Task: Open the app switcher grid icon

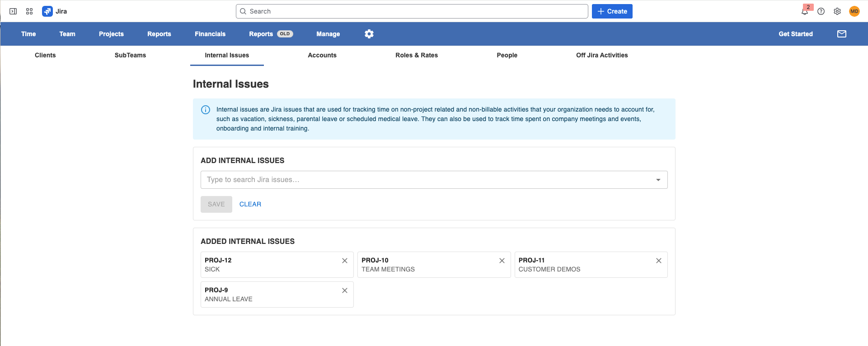Action: [x=29, y=11]
